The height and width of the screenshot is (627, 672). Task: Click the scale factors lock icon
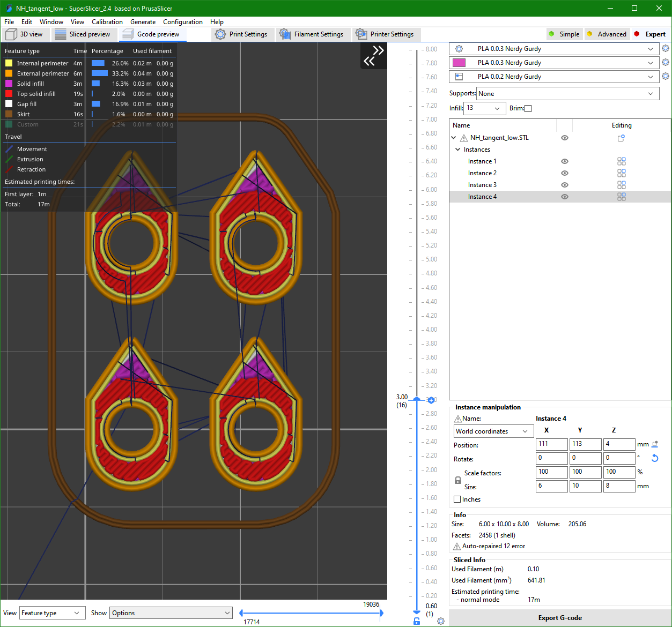tap(457, 480)
